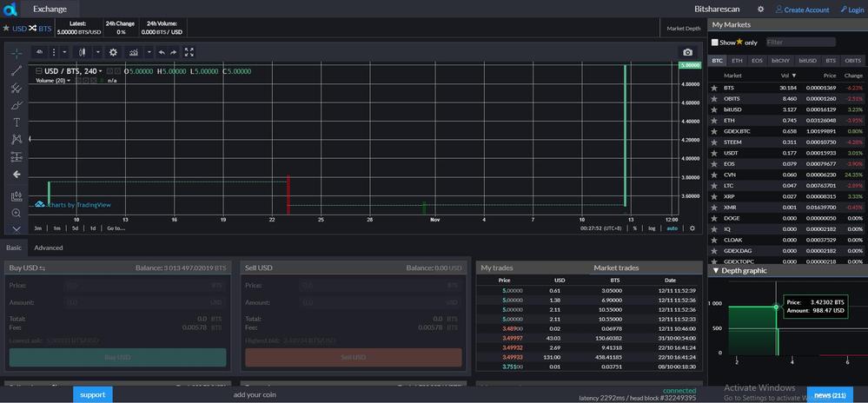Take a chart snapshot with camera icon
The width and height of the screenshot is (868, 403).
[x=687, y=53]
